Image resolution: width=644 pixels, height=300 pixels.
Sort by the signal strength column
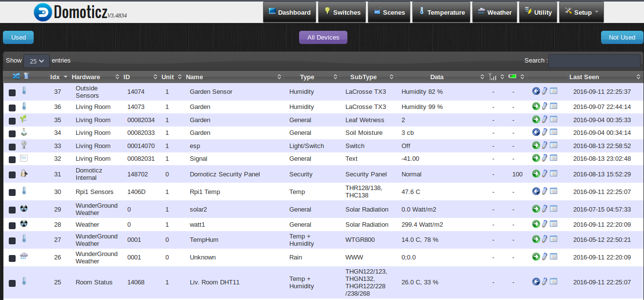497,77
